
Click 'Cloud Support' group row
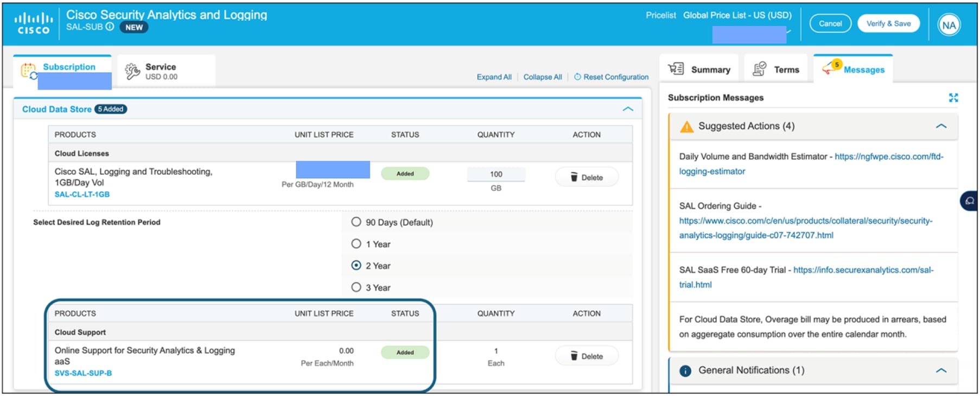pos(340,332)
